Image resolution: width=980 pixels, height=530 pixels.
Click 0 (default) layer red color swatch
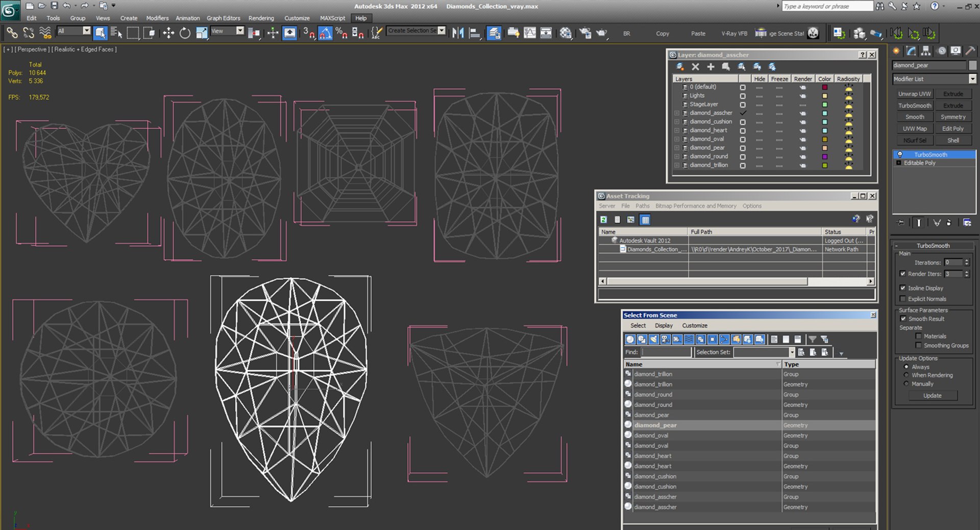(x=824, y=87)
